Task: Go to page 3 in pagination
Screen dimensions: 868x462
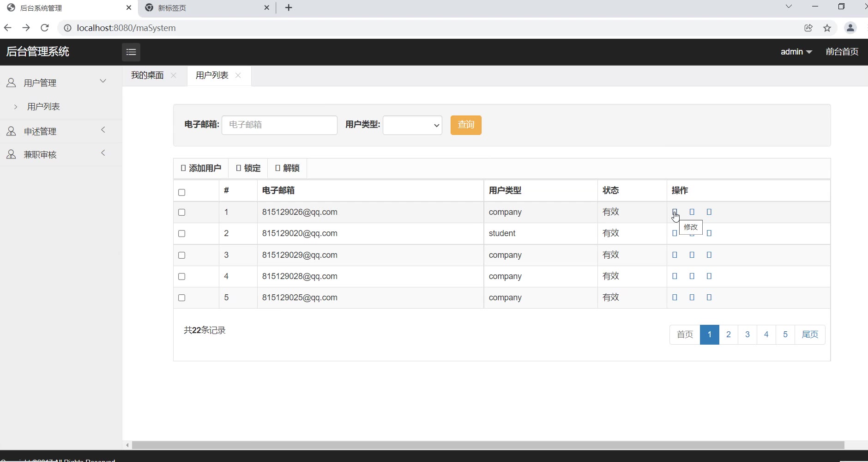Action: (747, 334)
